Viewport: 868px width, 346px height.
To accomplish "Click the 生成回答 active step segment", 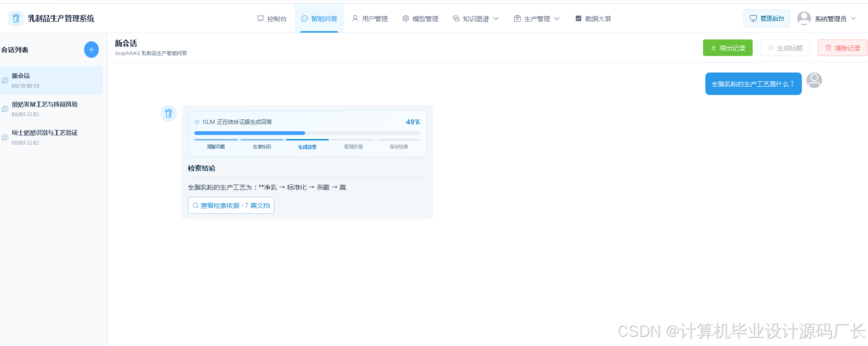I will point(307,144).
